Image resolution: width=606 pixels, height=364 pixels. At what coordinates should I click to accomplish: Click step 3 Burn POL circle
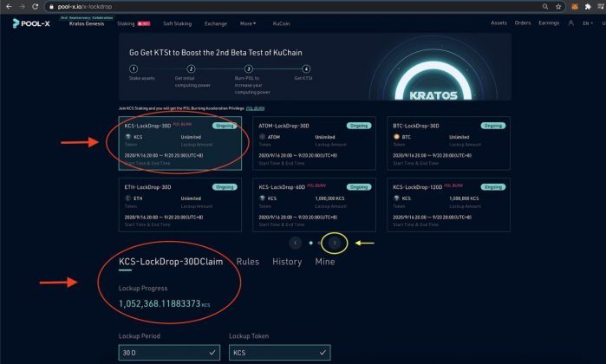(249, 68)
